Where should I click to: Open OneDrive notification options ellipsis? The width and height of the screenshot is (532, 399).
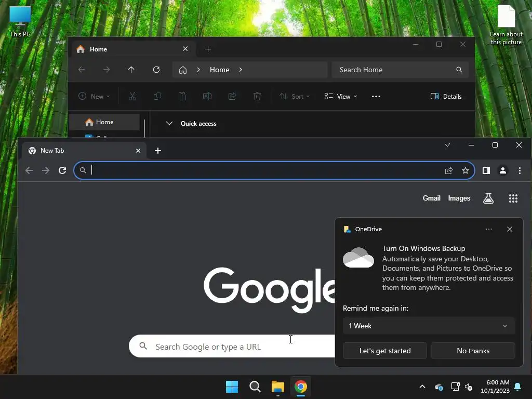point(488,229)
